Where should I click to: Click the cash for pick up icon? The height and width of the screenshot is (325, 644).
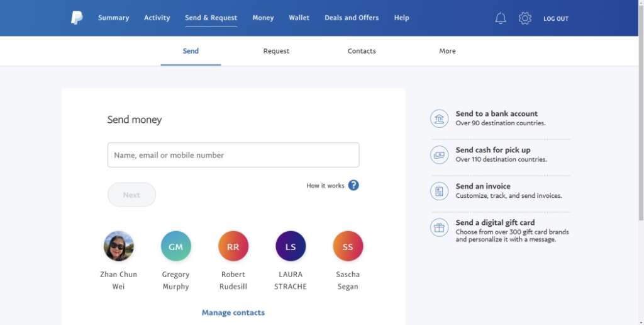pos(439,154)
